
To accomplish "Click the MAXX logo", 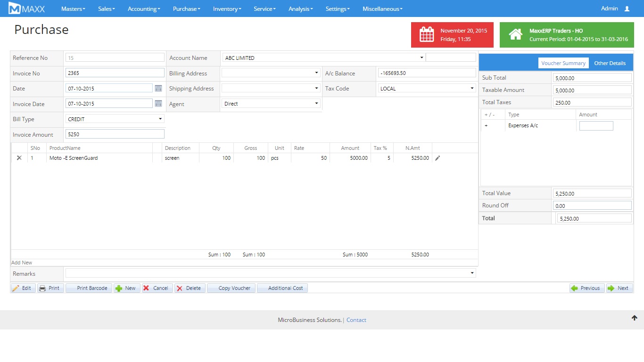I will 27,8.
